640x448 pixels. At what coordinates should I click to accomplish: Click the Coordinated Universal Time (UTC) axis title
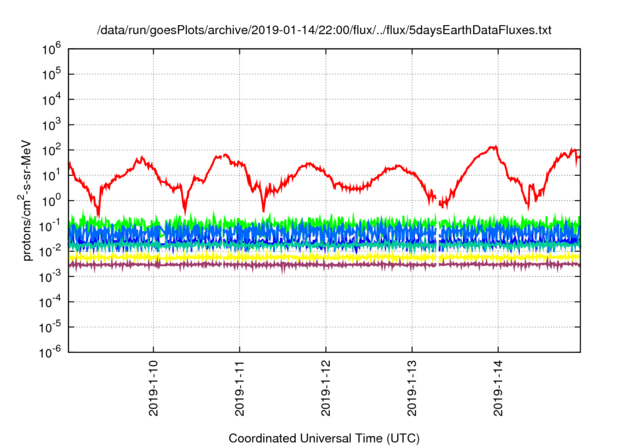[x=324, y=438]
